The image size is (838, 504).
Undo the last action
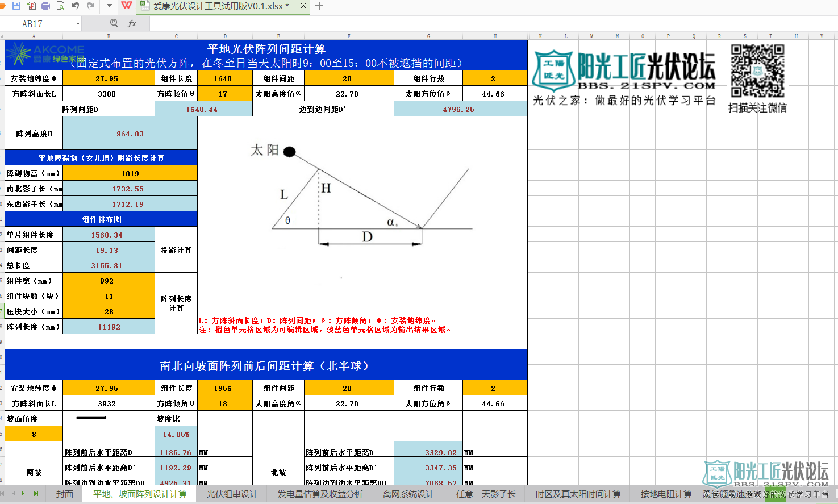click(76, 6)
